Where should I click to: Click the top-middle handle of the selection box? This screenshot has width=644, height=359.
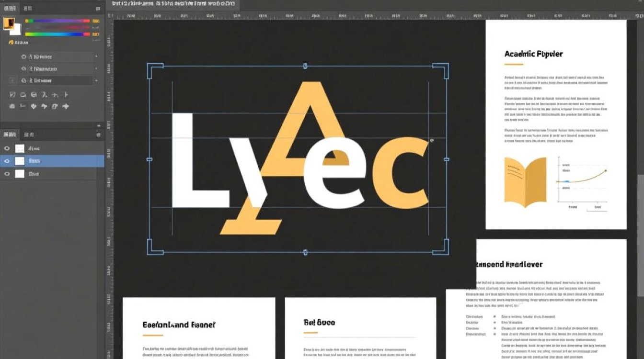click(305, 66)
